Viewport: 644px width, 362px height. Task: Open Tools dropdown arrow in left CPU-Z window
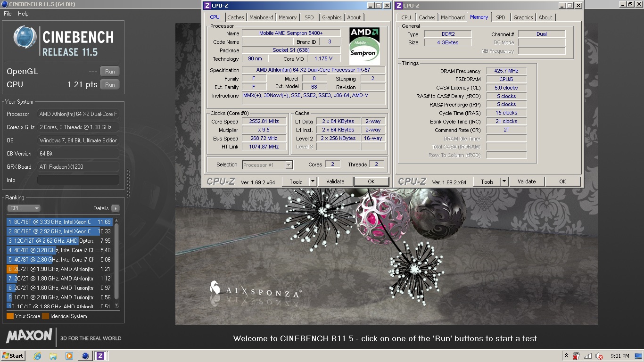pyautogui.click(x=313, y=181)
